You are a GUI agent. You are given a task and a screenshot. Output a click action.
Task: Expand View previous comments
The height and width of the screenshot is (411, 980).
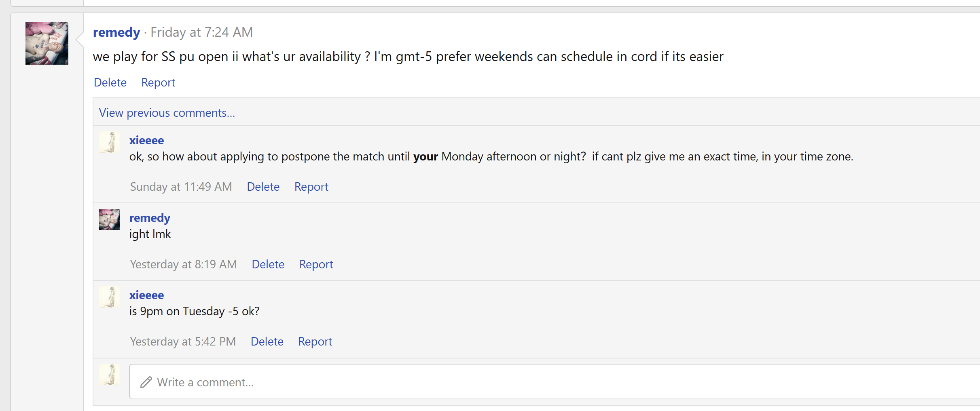(x=167, y=113)
